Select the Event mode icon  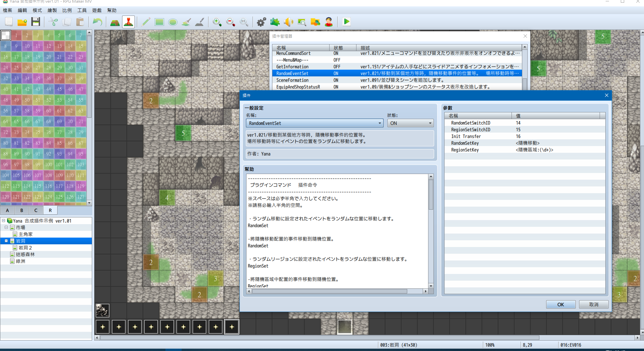(128, 22)
